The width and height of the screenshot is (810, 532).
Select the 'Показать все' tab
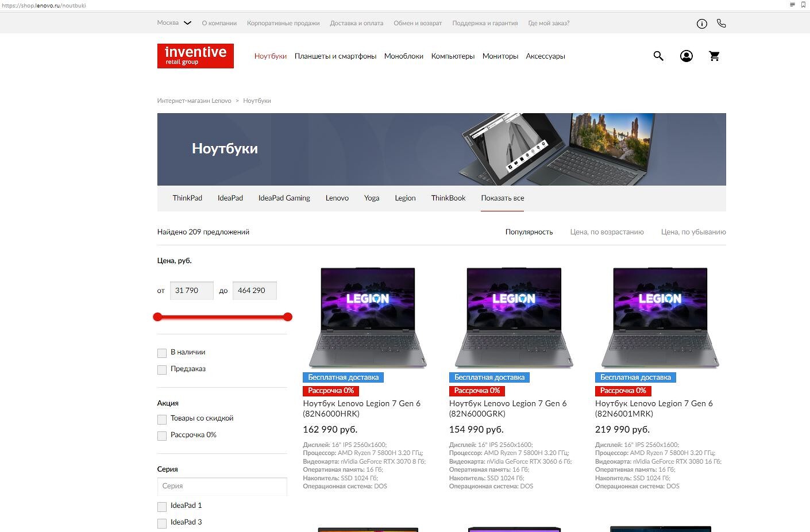[x=503, y=198]
